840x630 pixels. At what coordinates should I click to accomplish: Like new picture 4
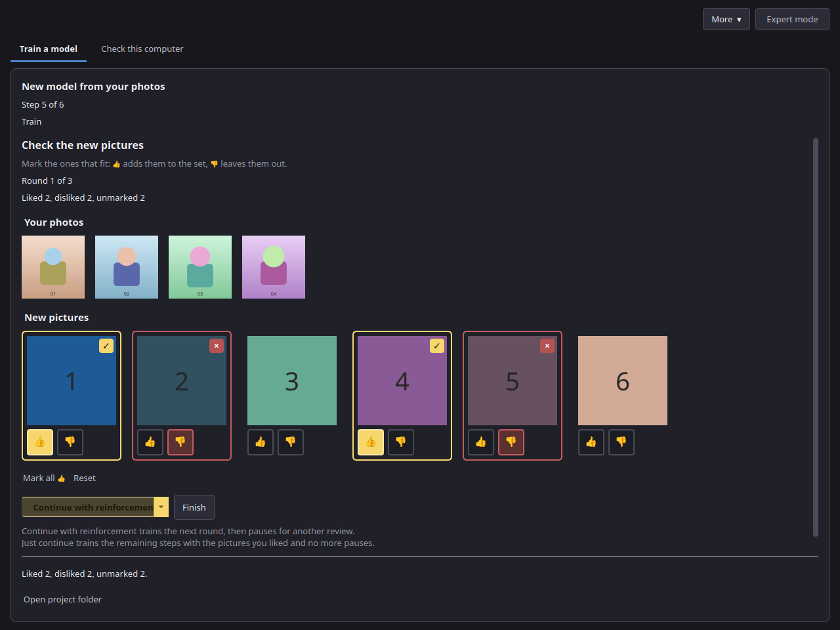pyautogui.click(x=371, y=442)
